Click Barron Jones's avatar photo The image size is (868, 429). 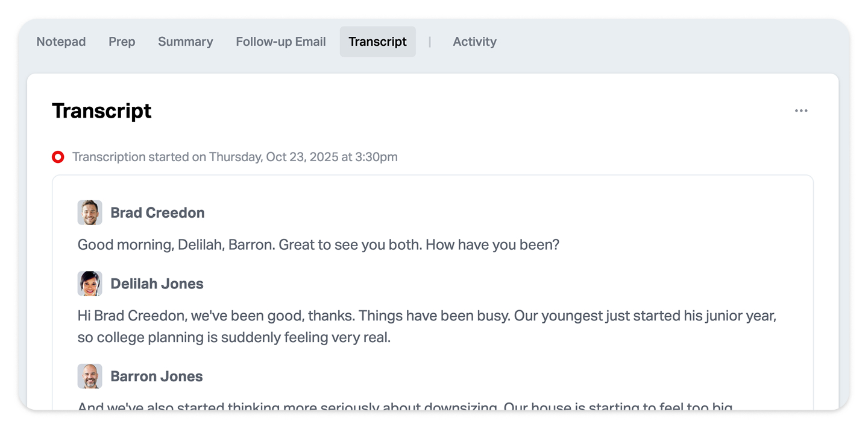point(90,377)
